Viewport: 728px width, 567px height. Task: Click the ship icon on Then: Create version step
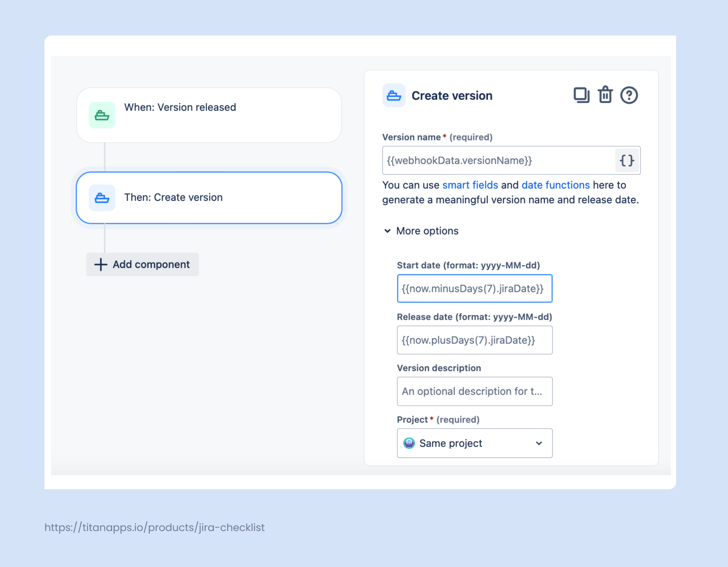click(x=102, y=198)
